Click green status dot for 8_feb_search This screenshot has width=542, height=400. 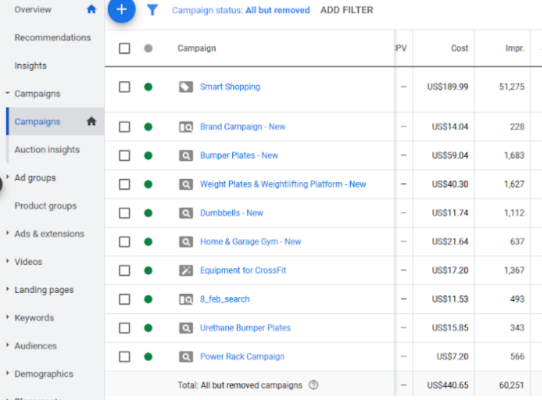tap(148, 299)
